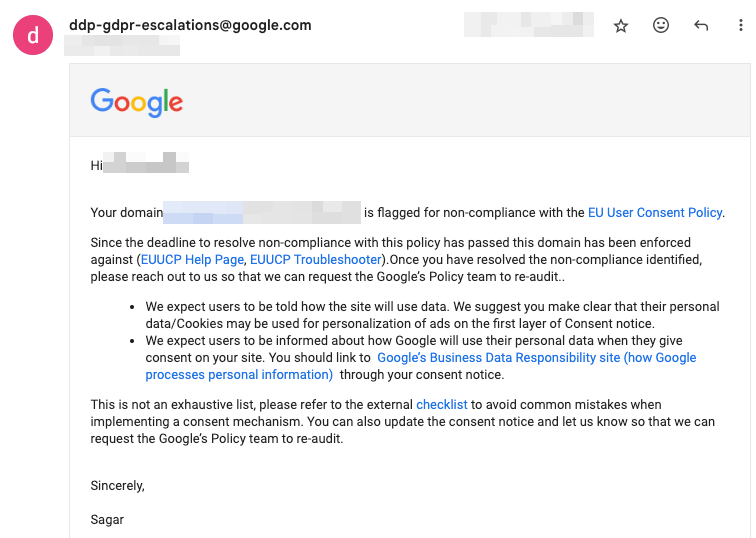756x538 pixels.
Task: Follow the EUUCP Troubleshooter link
Action: (x=315, y=259)
